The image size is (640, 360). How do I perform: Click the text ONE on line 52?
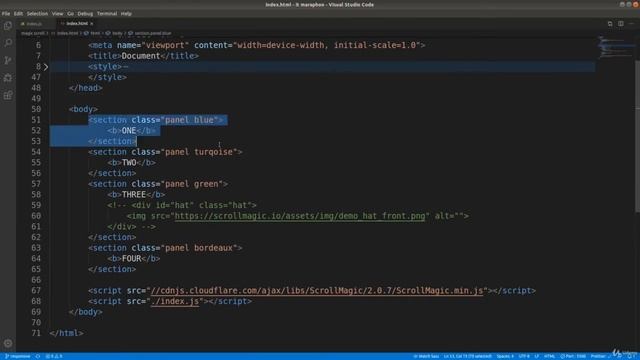point(129,131)
